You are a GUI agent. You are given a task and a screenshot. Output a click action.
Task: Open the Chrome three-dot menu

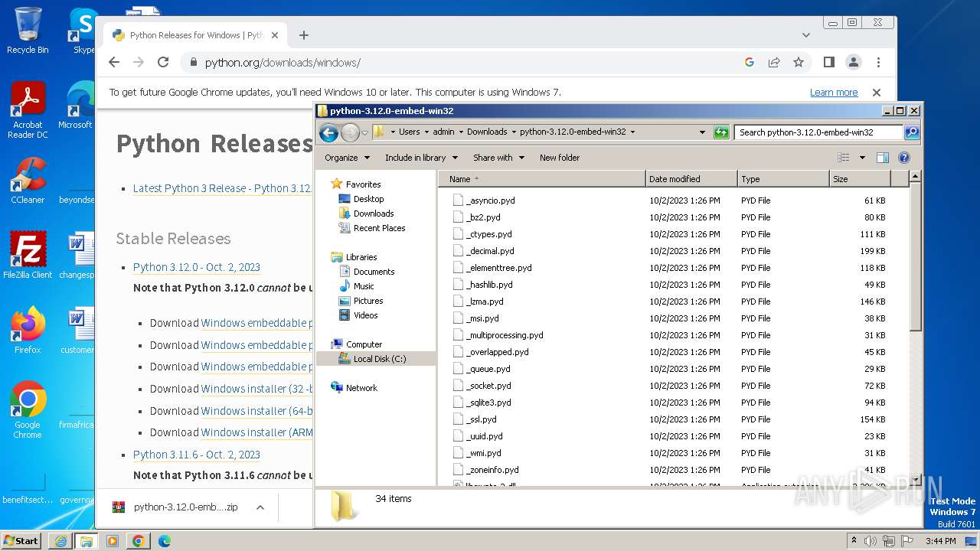pos(878,63)
